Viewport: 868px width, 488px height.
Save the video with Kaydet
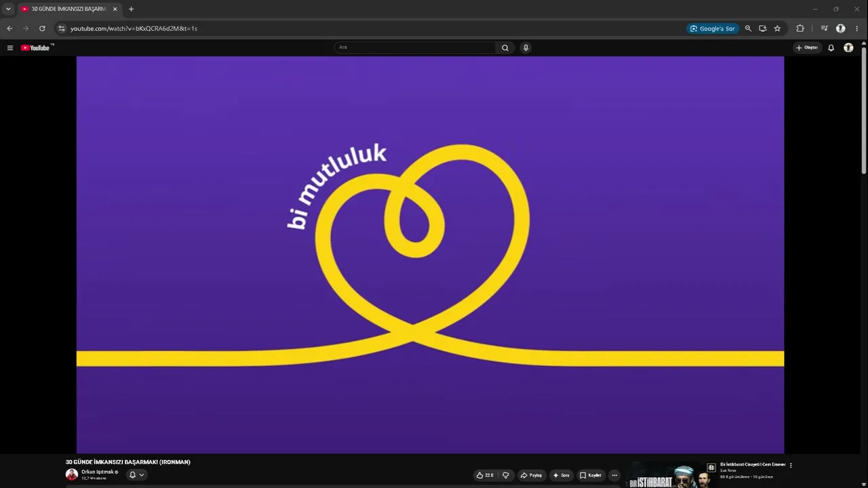point(591,475)
